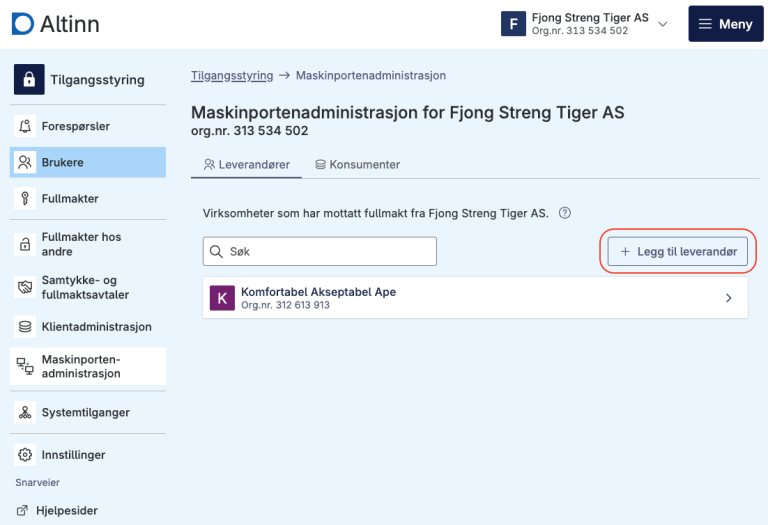Click the K avatar of Komfortabel Akseptabel Ape

point(222,298)
